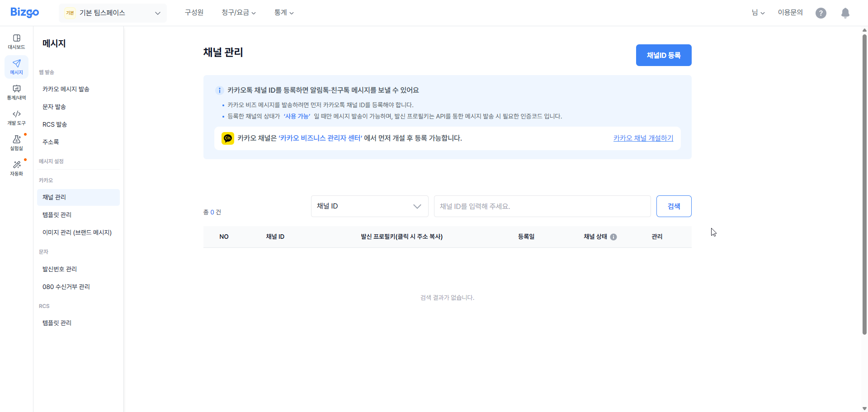The image size is (868, 412).
Task: Open 발신번호 관리 page
Action: [59, 269]
